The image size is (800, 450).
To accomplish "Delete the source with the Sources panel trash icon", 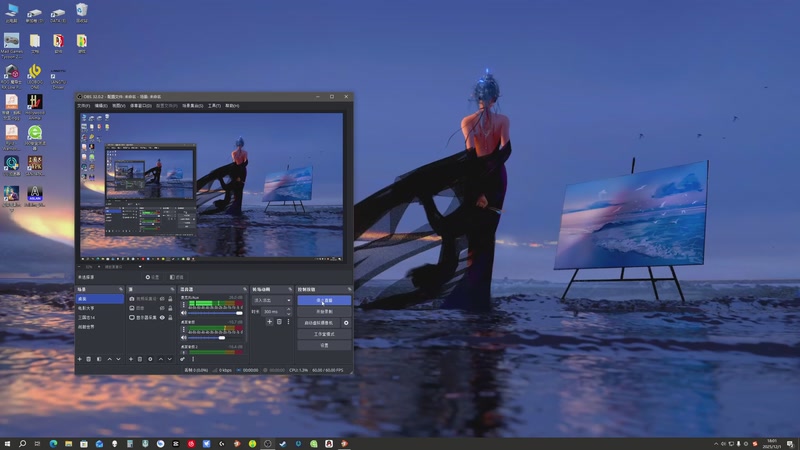I will click(140, 359).
